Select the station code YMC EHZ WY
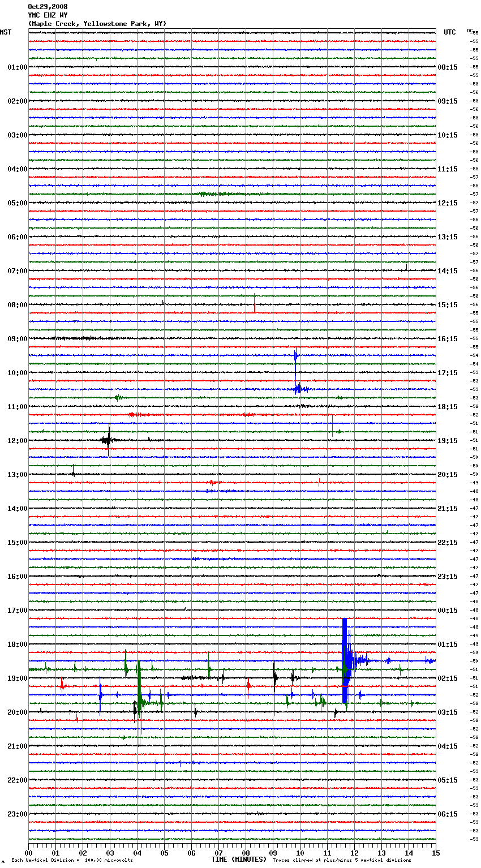 coord(48,15)
